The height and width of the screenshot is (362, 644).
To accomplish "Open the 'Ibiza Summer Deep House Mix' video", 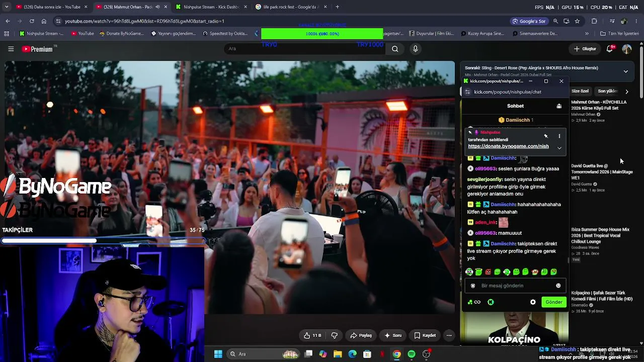I will (600, 235).
